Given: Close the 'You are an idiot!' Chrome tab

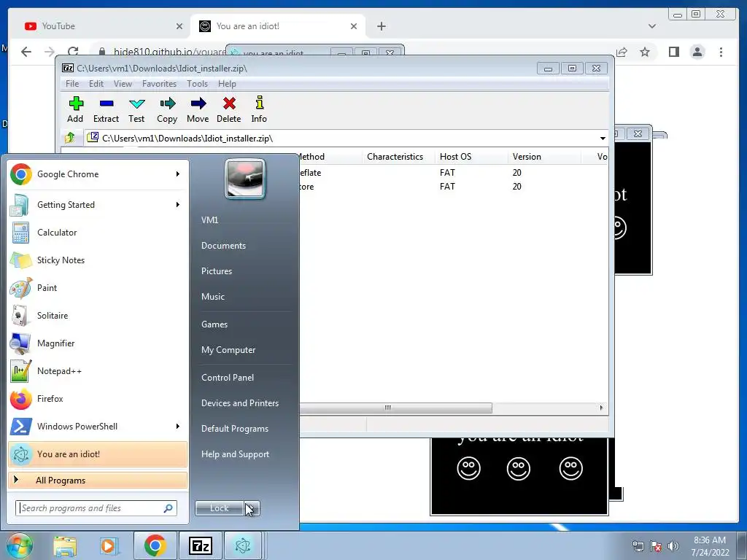Looking at the screenshot, I should click(x=354, y=26).
